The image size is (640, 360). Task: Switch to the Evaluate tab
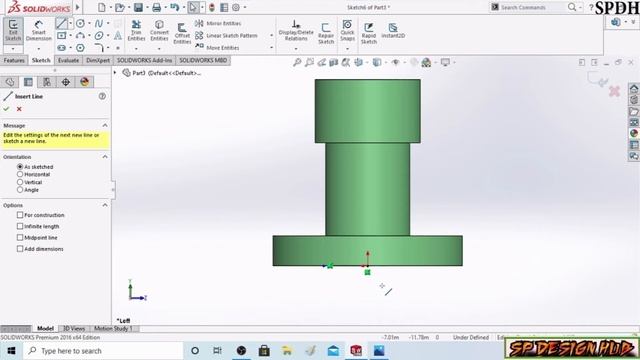pyautogui.click(x=68, y=60)
